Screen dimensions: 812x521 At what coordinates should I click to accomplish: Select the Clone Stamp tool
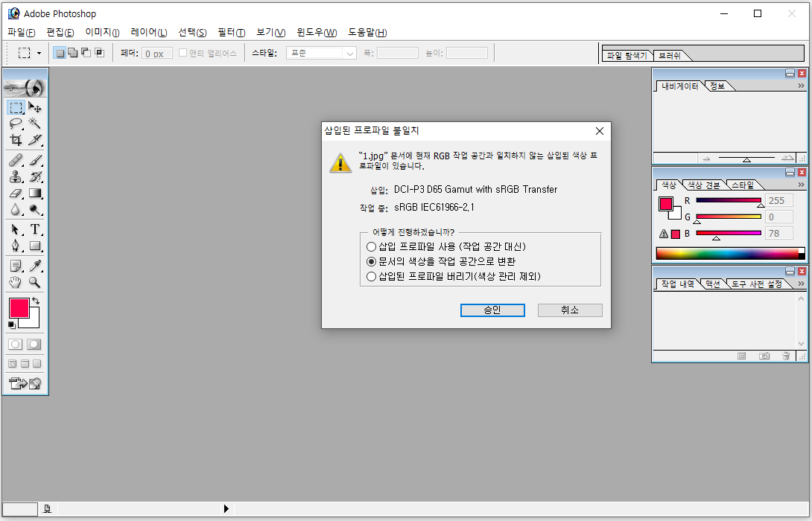tap(16, 176)
